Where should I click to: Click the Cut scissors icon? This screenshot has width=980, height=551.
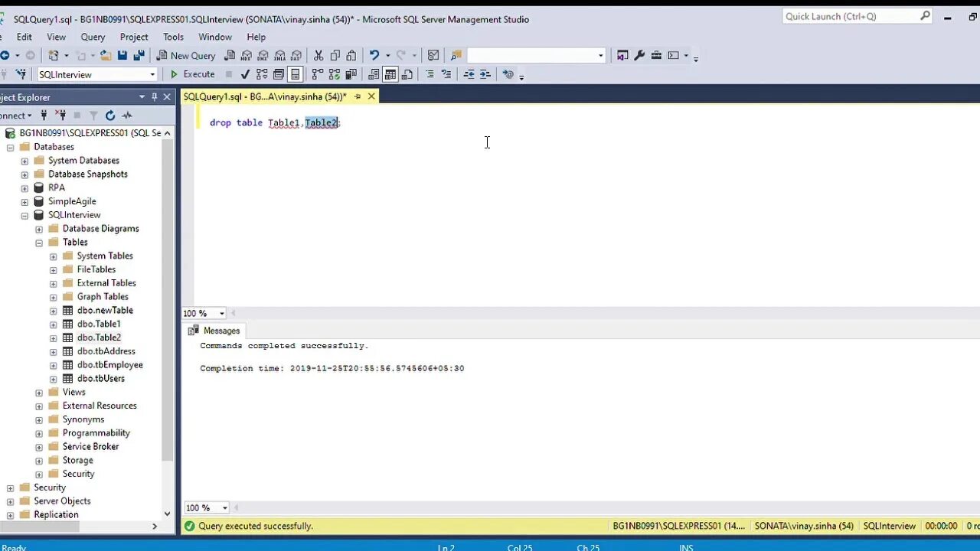point(318,55)
